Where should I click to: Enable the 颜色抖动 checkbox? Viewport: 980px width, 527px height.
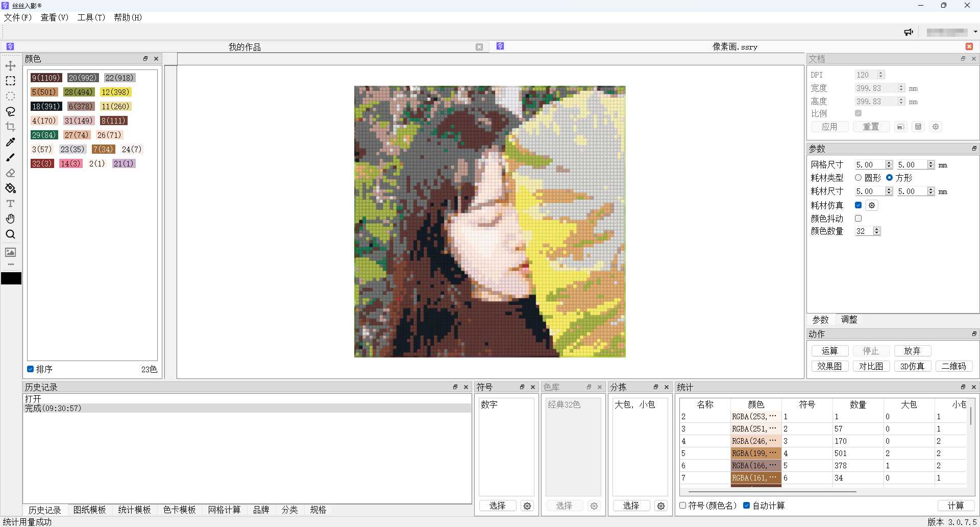[x=858, y=219]
